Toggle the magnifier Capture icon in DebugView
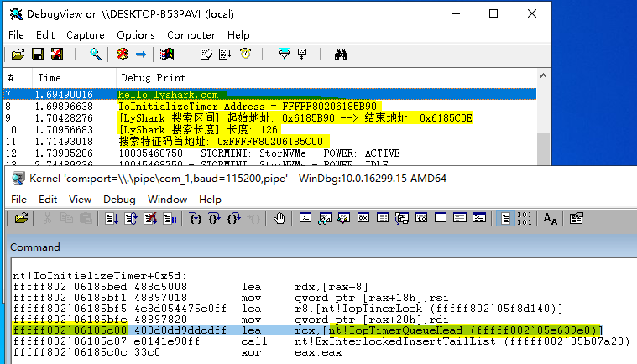This screenshot has height=364, width=637. coord(96,54)
